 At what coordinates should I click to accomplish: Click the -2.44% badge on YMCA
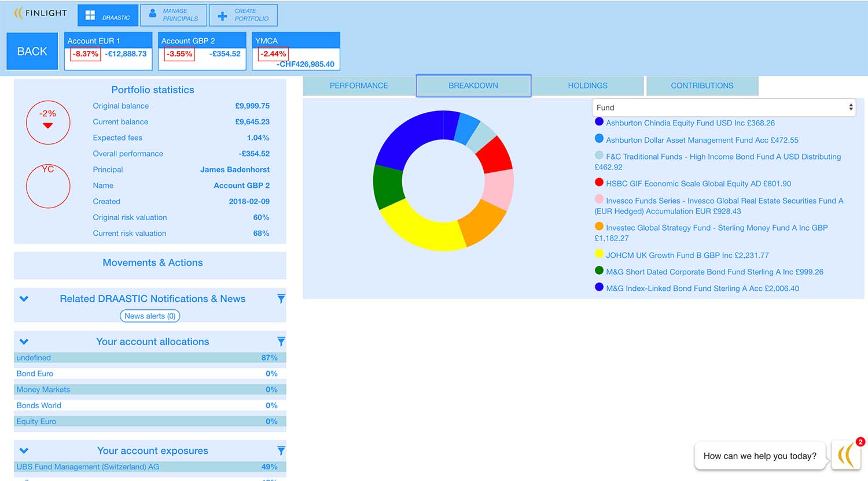pos(273,54)
